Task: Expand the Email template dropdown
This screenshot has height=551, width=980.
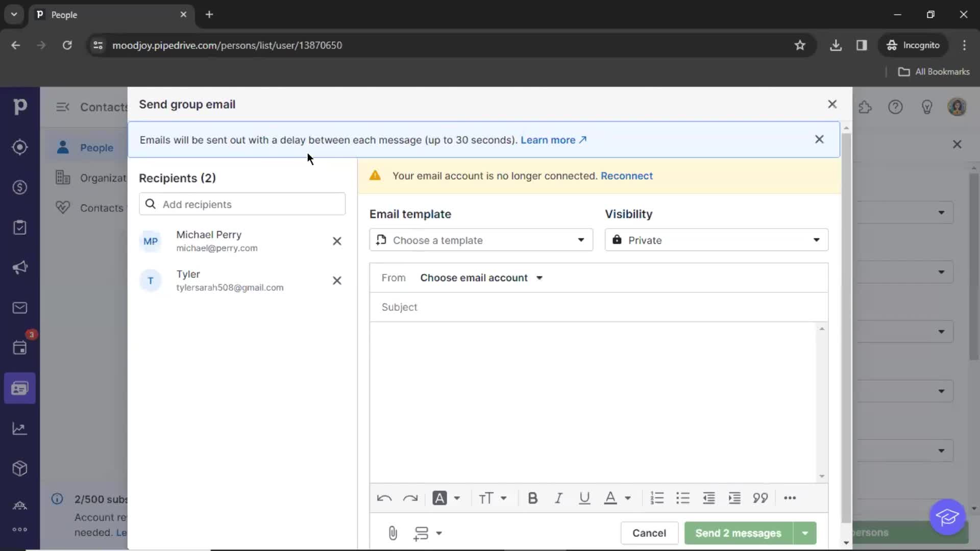Action: (481, 240)
